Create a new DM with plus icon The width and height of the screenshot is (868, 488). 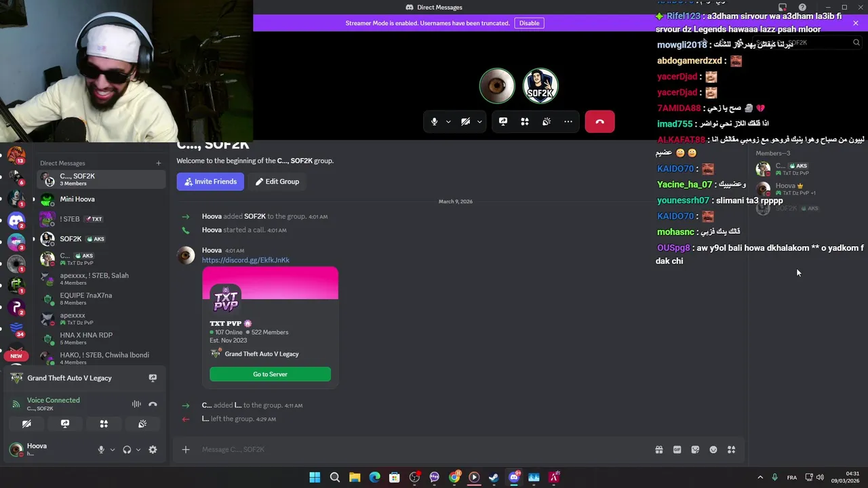pyautogui.click(x=159, y=163)
